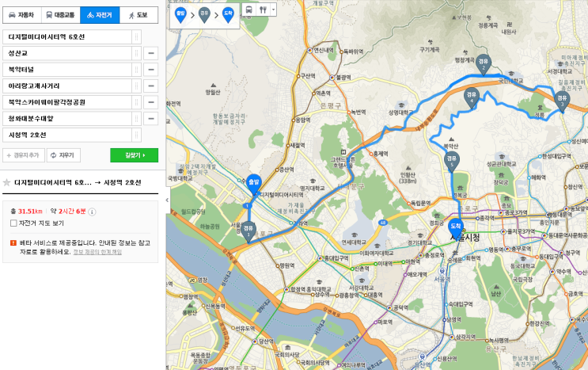Select the 대중교통 transit tab
Image resolution: width=588 pixels, height=370 pixels.
tap(61, 15)
